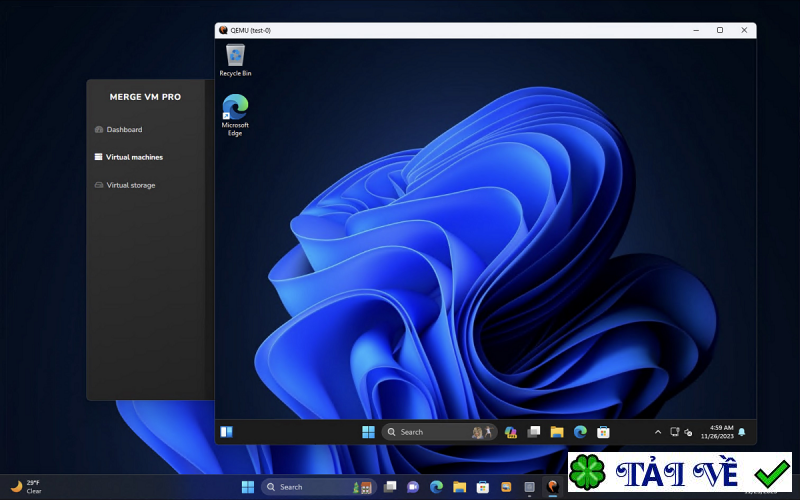
Task: Maximize the QEMU (test-0) window
Action: tap(719, 30)
